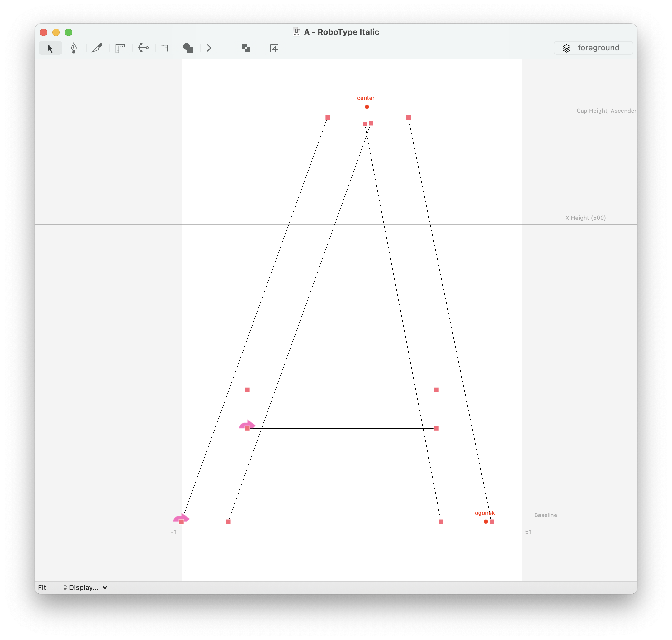
Task: Click the 'X Height (500)' guide label
Action: (x=586, y=218)
